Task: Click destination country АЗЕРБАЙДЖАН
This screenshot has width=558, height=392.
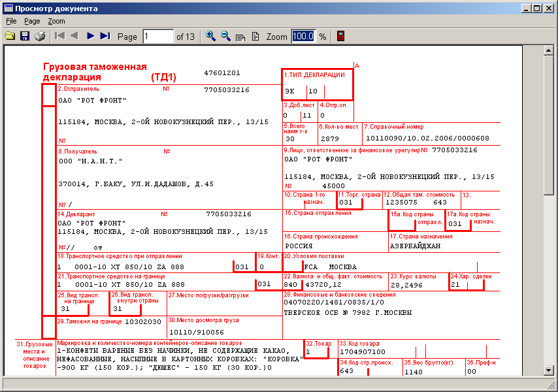Action: [416, 246]
